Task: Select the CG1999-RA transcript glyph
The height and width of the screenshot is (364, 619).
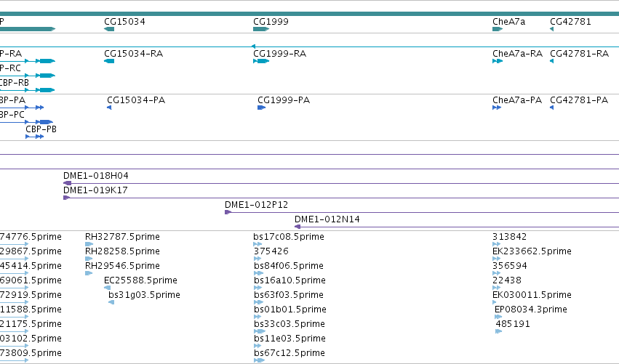Action: tap(261, 61)
